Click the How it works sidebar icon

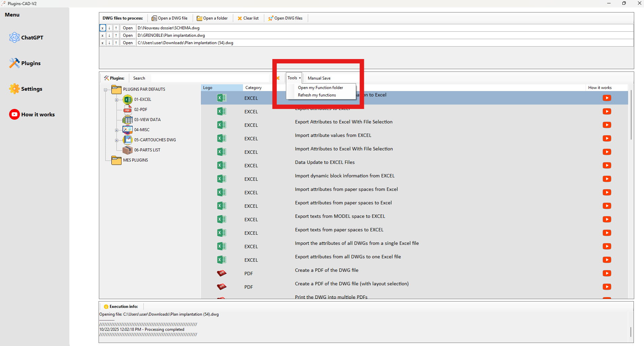point(15,114)
